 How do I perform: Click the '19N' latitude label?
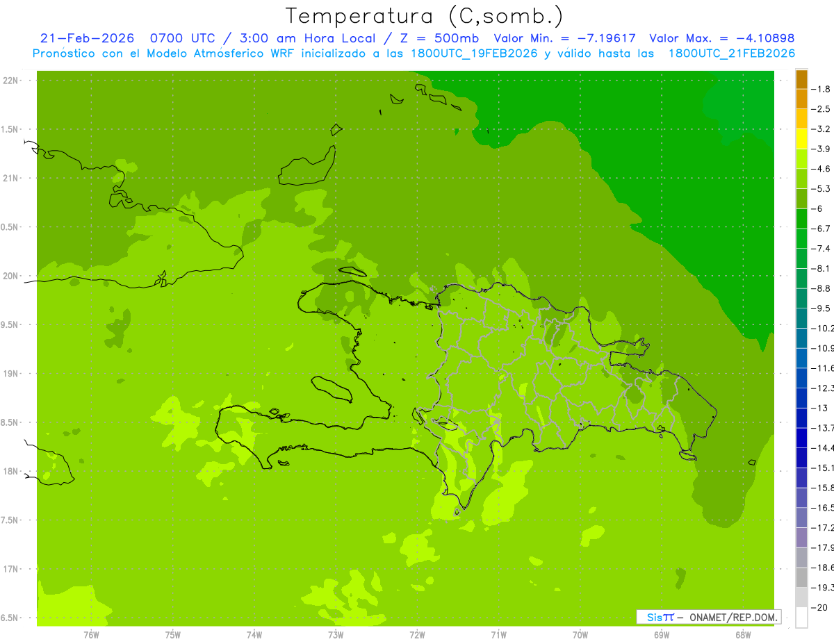pos(12,374)
